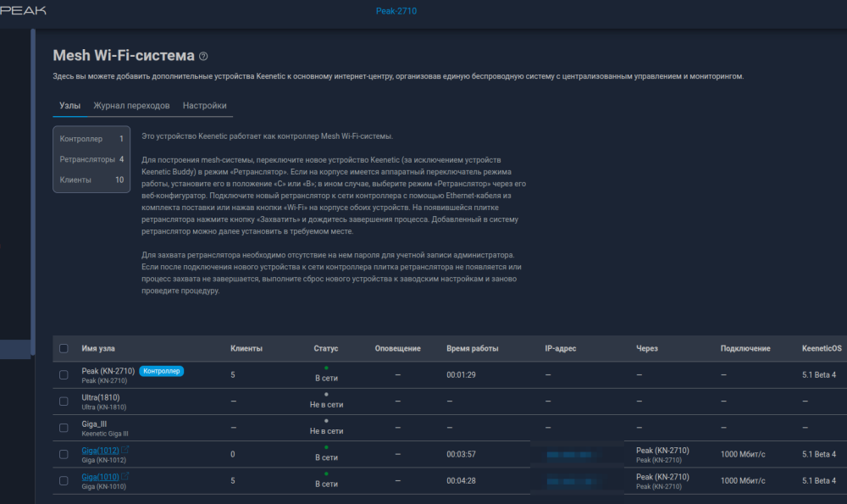Check the Ultra(1810) row checkbox
847x504 pixels.
[x=64, y=402]
